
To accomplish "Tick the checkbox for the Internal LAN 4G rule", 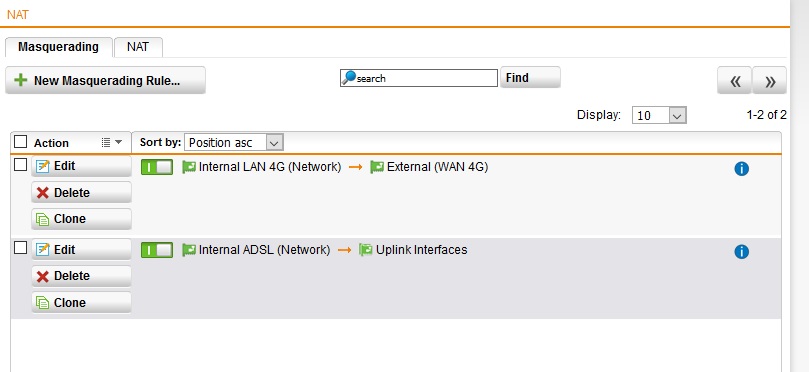I will 20,165.
